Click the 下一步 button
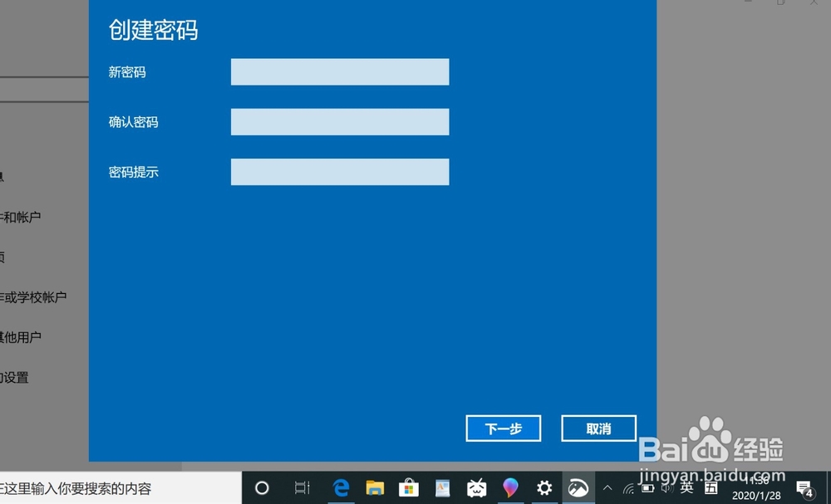 503,428
